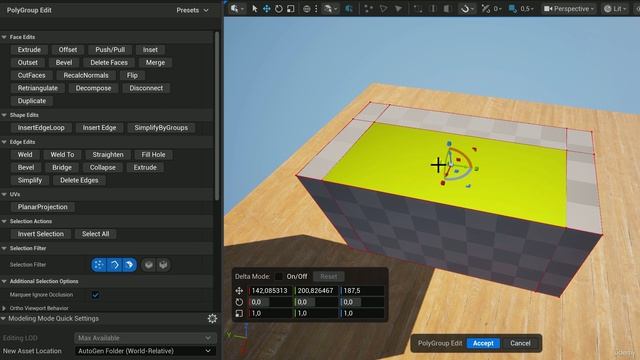Open the Presets dropdown

(x=192, y=10)
